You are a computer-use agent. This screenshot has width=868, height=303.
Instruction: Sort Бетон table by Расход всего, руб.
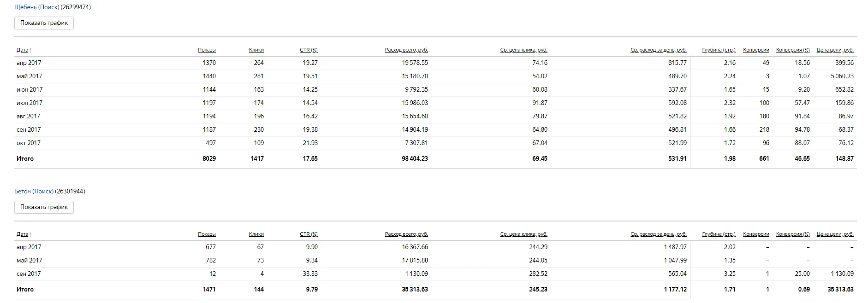[x=406, y=234]
